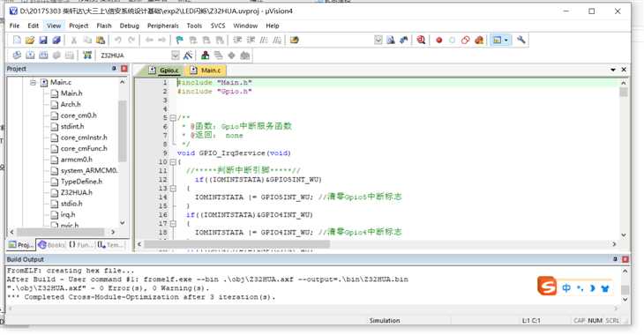Rebuild all target files icon
Screen dimensions: 644x335
pyautogui.click(x=43, y=55)
